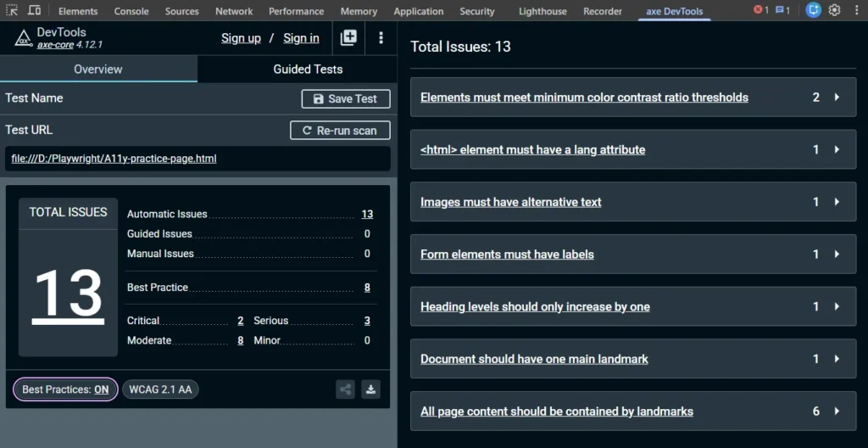This screenshot has width=868, height=448.
Task: Click the Minor severity label
Action: (267, 340)
